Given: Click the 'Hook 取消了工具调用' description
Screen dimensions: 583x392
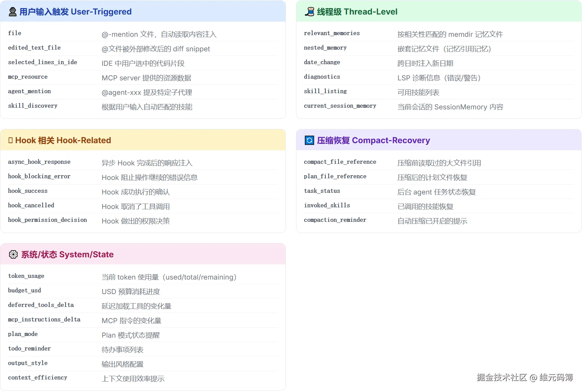Looking at the screenshot, I should [x=136, y=207].
